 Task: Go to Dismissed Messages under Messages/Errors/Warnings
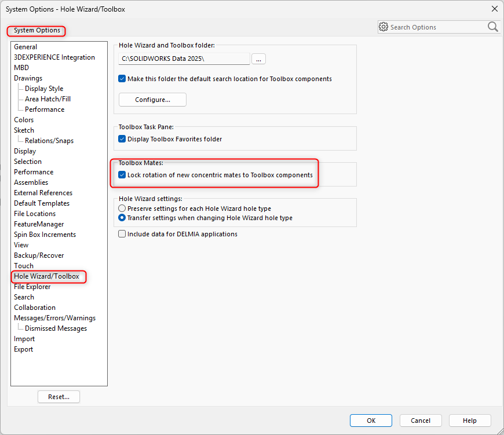point(56,328)
